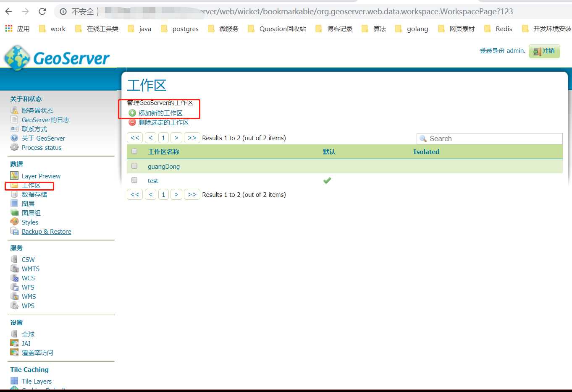The width and height of the screenshot is (572, 392).
Task: Click the contact information card icon
Action: 14,129
